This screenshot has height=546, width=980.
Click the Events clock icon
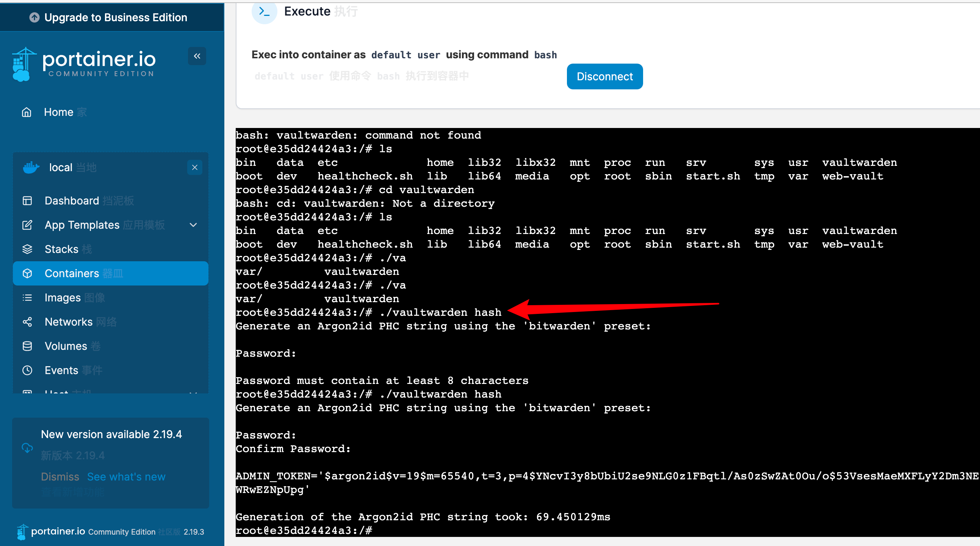coord(27,370)
